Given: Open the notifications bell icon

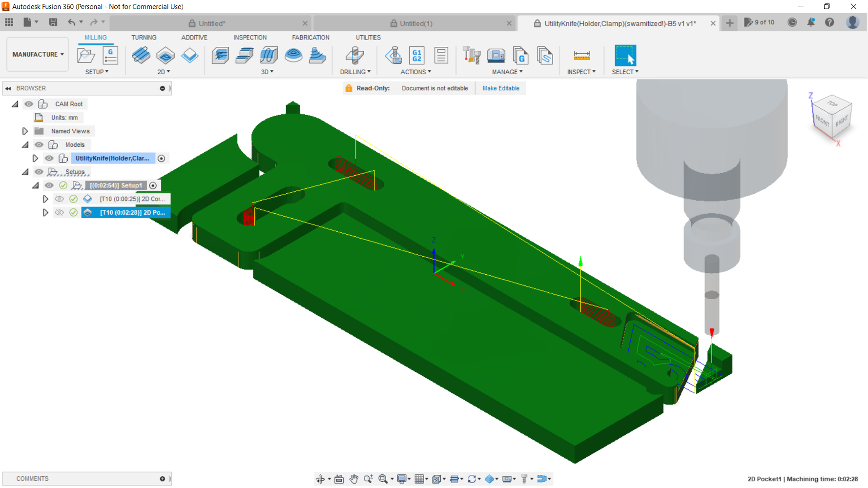Looking at the screenshot, I should coord(811,22).
